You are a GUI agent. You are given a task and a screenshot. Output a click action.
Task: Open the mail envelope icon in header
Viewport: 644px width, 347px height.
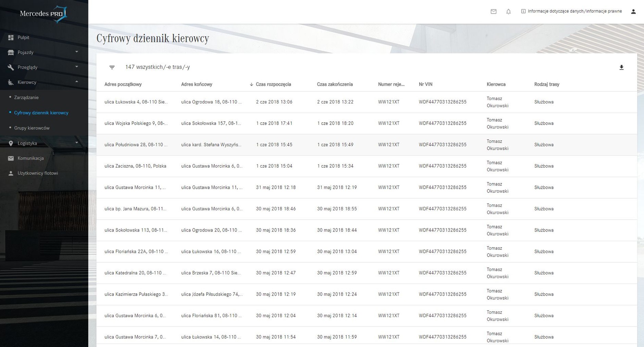coord(493,12)
